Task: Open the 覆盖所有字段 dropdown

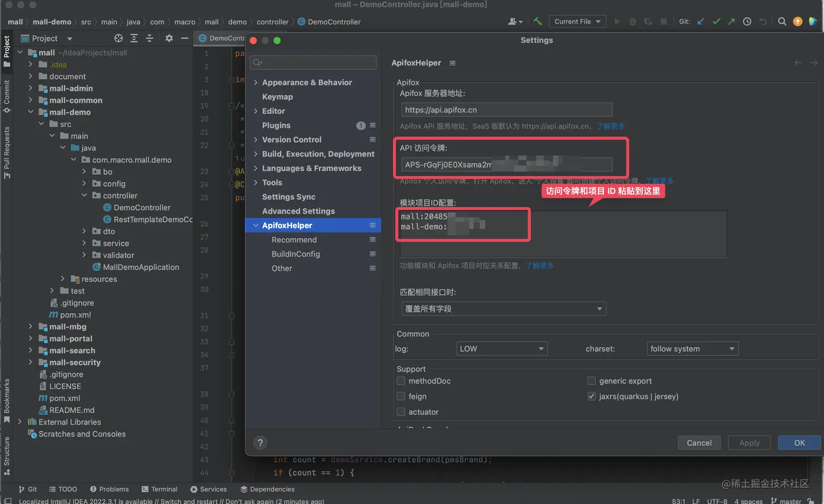Action: [504, 309]
